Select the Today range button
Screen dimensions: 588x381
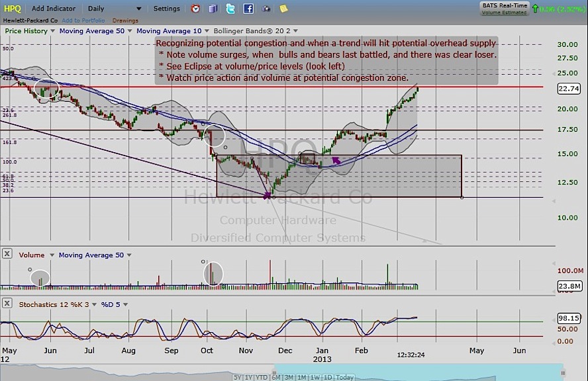tap(344, 377)
